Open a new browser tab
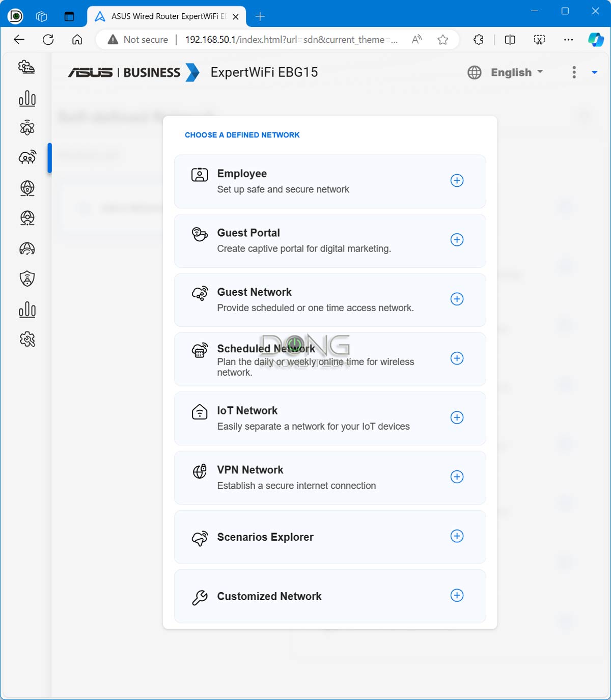The width and height of the screenshot is (611, 700). coord(260,16)
